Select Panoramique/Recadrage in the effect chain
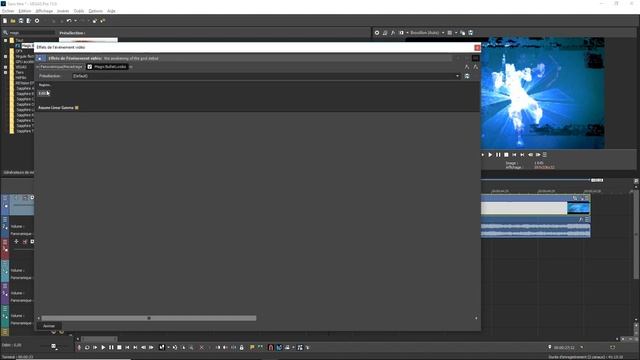Viewport: 640px width, 360px height. point(61,67)
